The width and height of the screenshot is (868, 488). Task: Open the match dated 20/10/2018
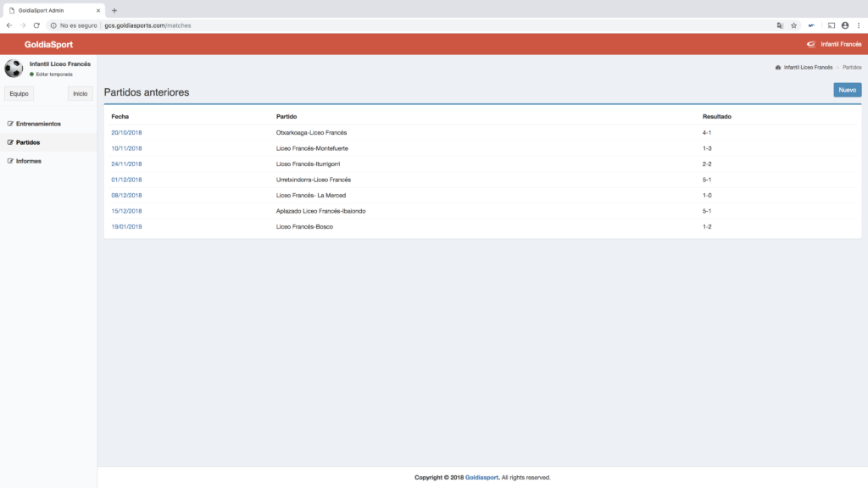click(x=126, y=133)
